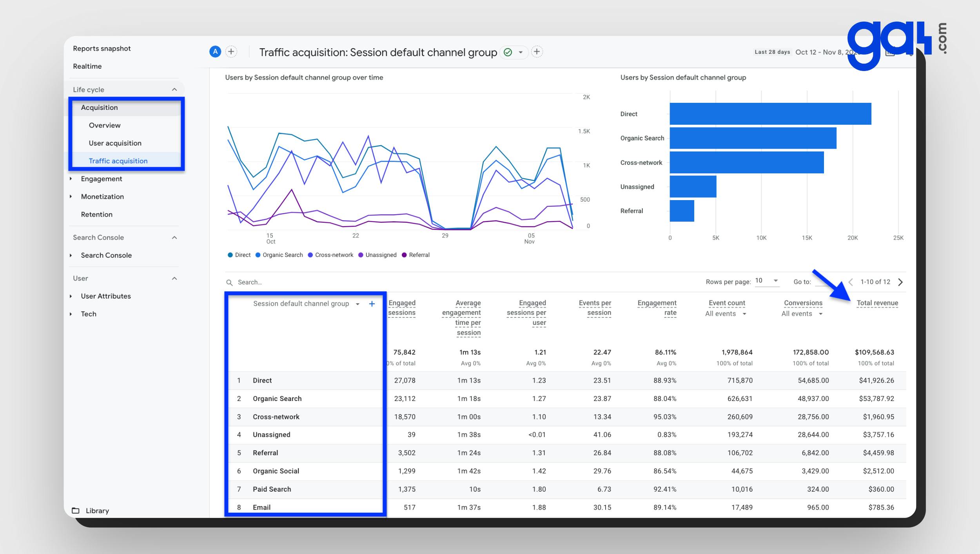Expand the Engagement menu item
This screenshot has width=980, height=554.
pos(71,179)
